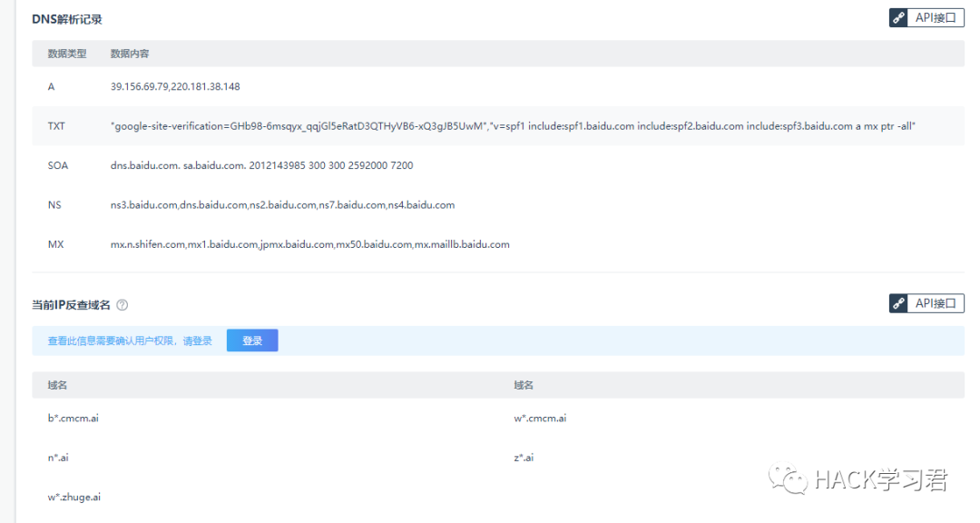
Task: Click the domain z*.ai
Action: tap(524, 458)
